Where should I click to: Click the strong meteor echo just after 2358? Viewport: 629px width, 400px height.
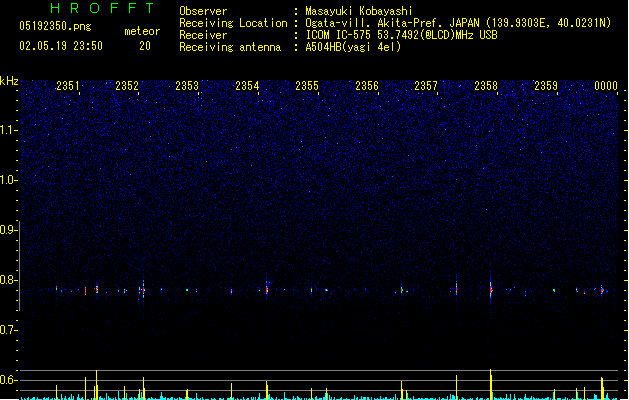click(x=491, y=288)
